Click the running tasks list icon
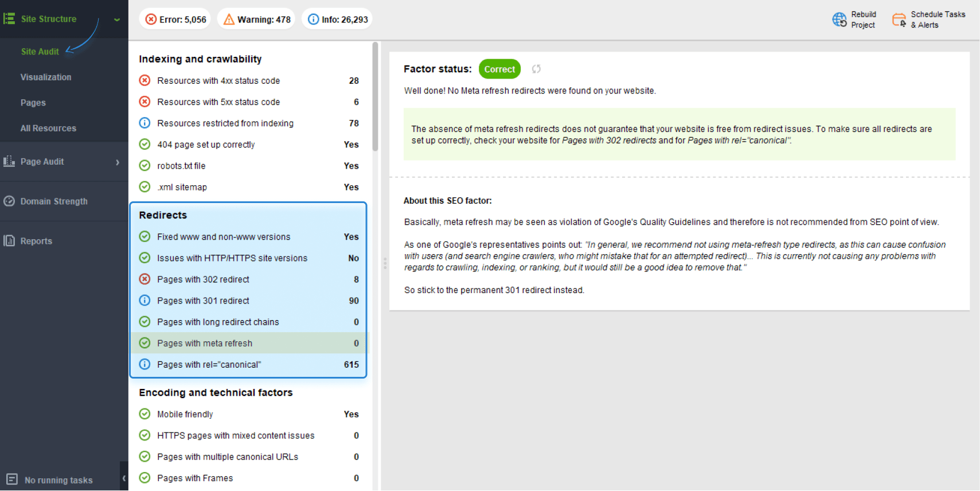 (x=12, y=480)
